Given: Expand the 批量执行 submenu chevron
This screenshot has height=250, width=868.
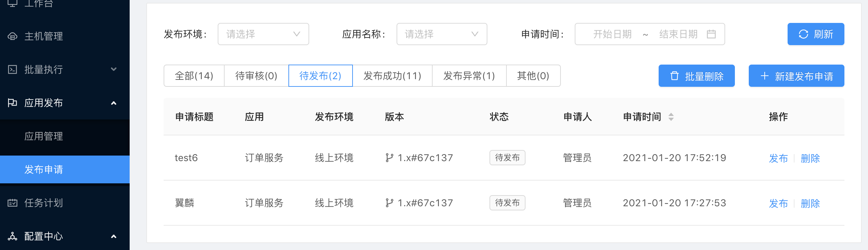Looking at the screenshot, I should click(114, 69).
